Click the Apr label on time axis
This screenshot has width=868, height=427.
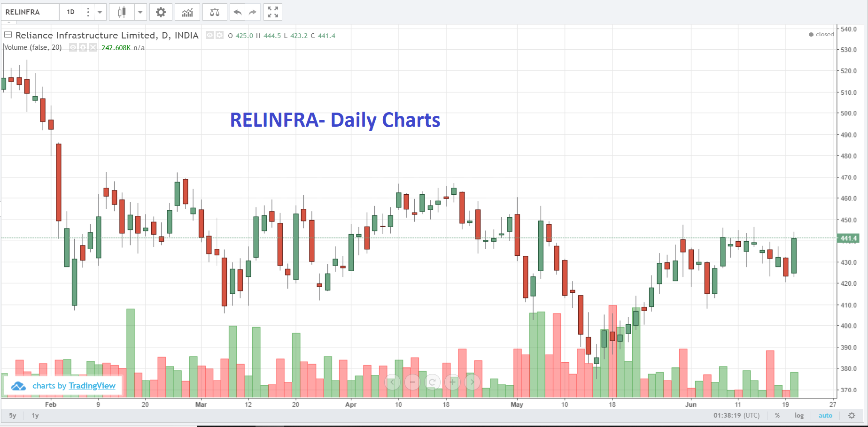[351, 404]
